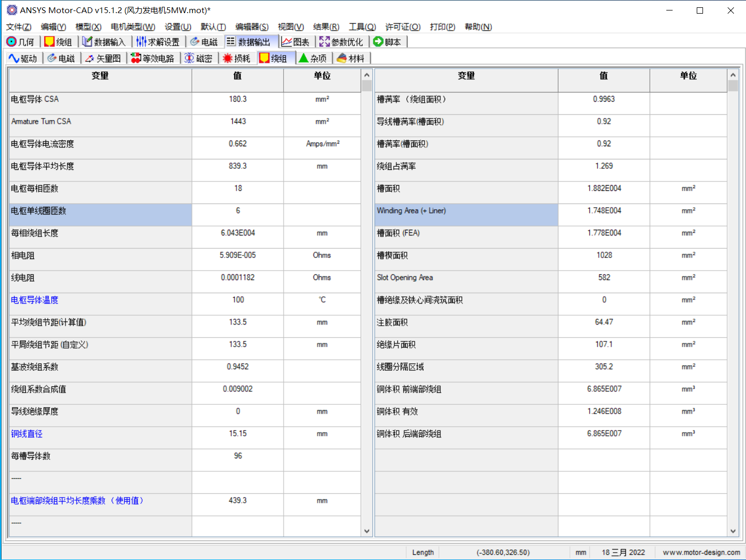Image resolution: width=746 pixels, height=560 pixels.
Task: Open the 绕组 tab in the top toolbar
Action: [58, 42]
